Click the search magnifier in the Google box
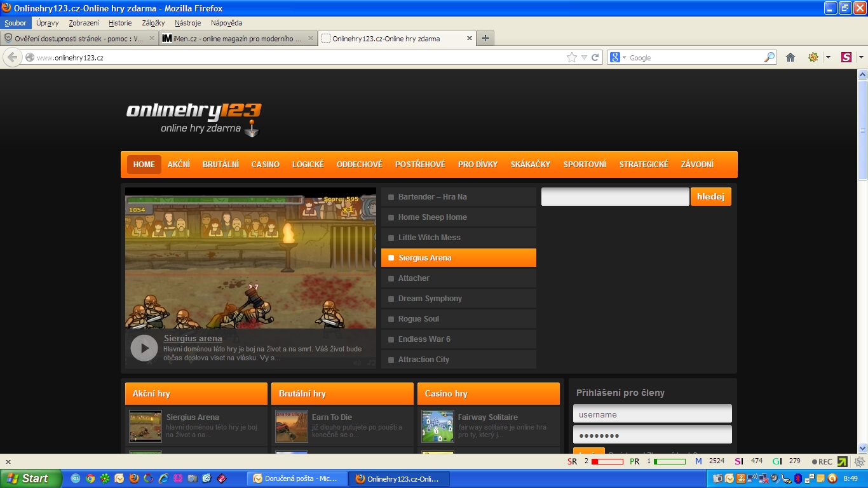Screen dimensions: 868x488 [770, 57]
